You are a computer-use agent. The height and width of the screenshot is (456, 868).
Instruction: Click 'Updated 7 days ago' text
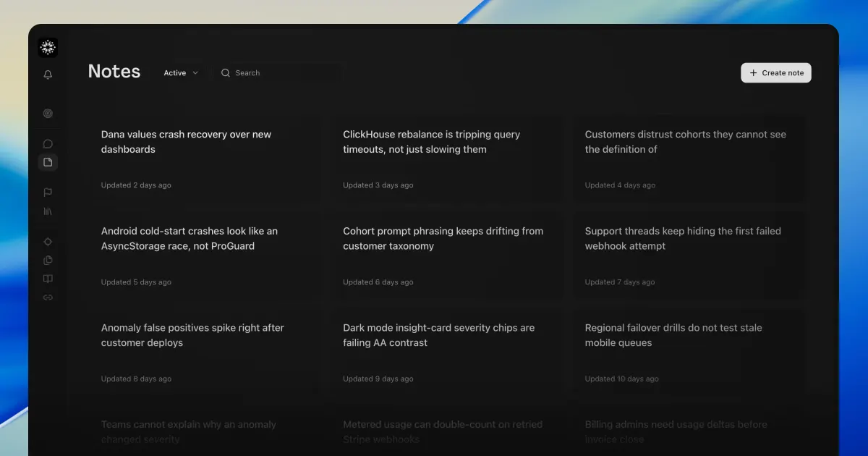click(x=620, y=282)
